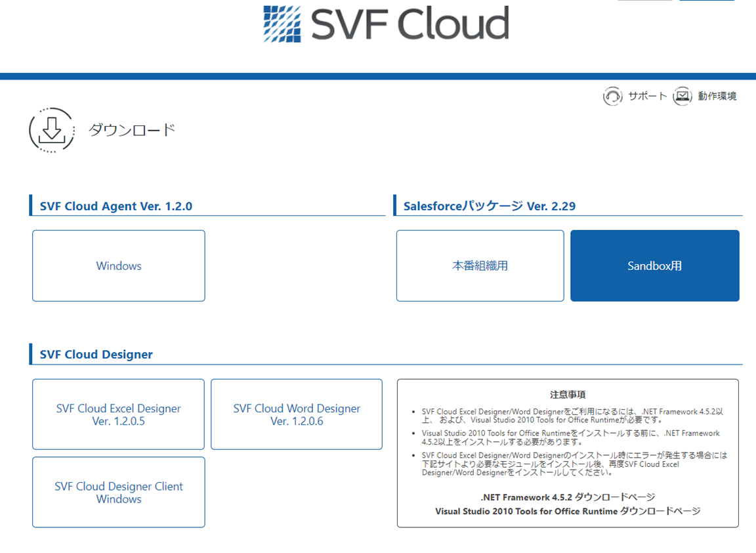756x553 pixels.
Task: Click the circular download arrow icon
Action: [x=52, y=130]
